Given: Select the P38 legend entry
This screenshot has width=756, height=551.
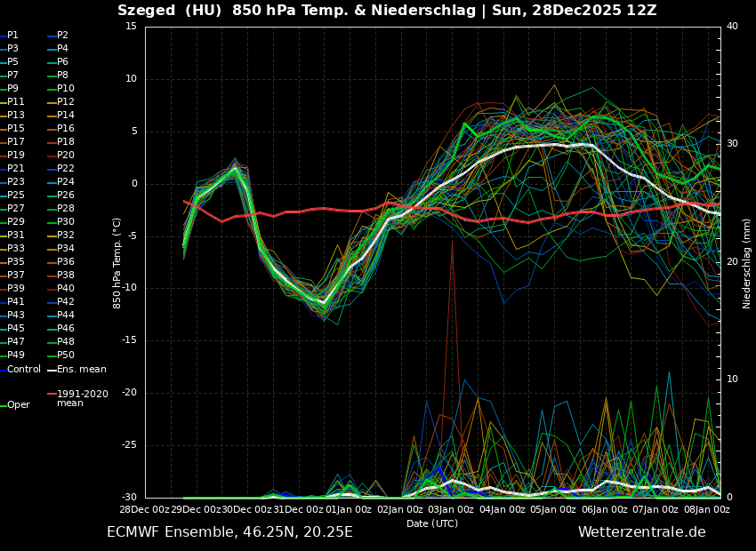Looking at the screenshot, I should coord(66,275).
